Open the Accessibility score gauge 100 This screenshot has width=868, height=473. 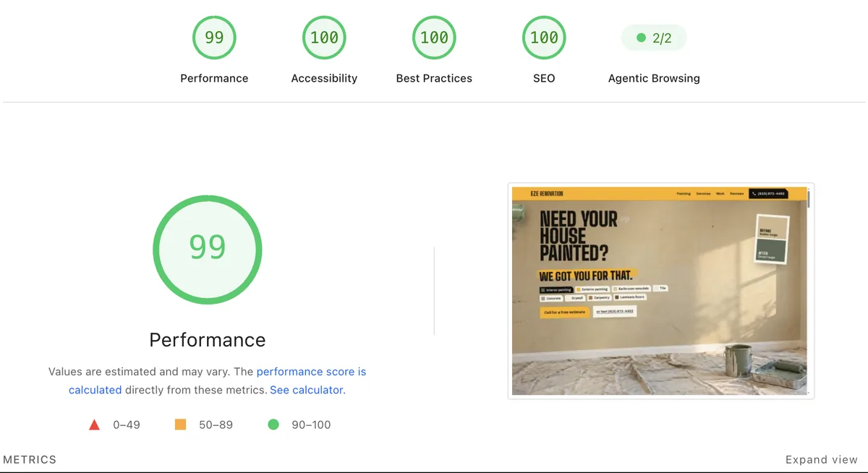(324, 38)
